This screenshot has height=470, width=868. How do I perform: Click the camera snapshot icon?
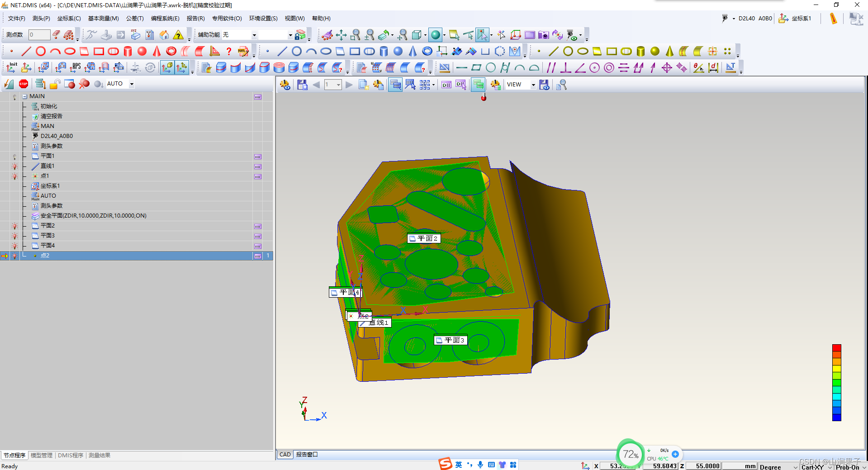pos(543,35)
